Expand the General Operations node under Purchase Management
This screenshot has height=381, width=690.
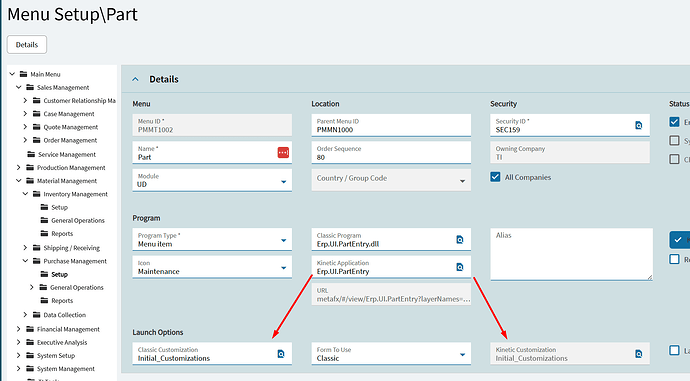point(32,287)
